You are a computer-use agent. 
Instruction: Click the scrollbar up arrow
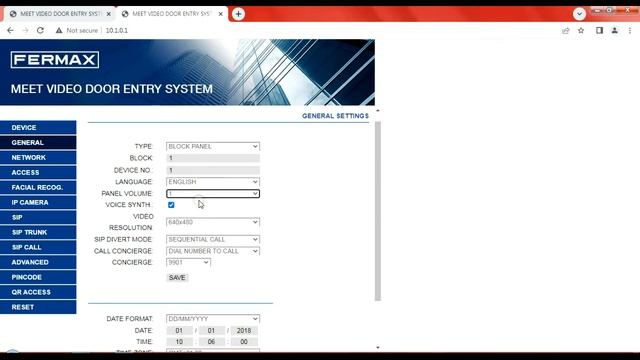378,111
